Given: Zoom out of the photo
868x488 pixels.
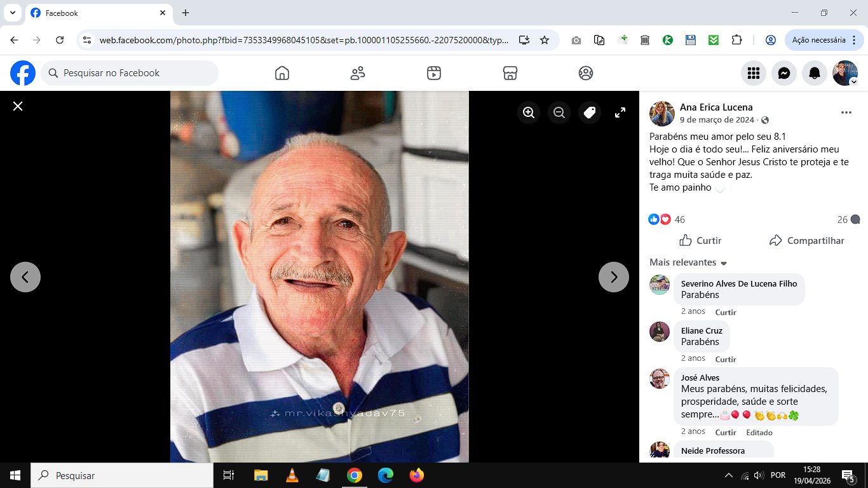Looking at the screenshot, I should click(559, 112).
